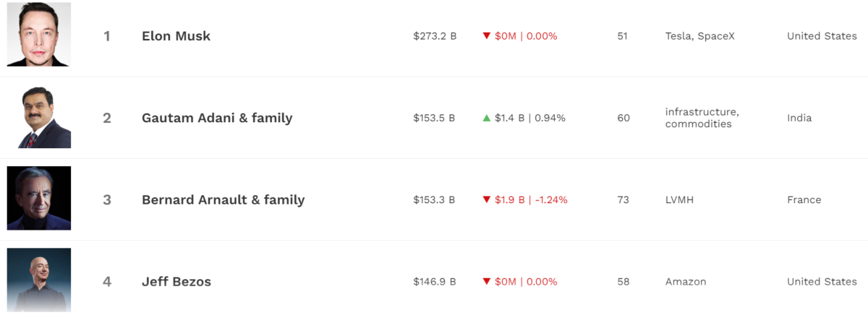Click the red down arrow beside Bezos's $0M
Viewport: 868px width, 323px height.
[x=487, y=282]
